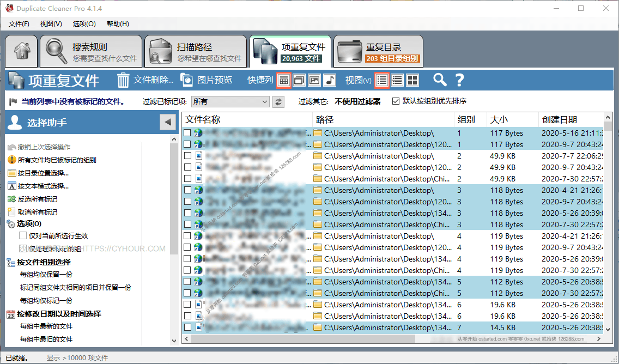The image size is (619, 364).
Task: Open the 重复目录 tab
Action: [x=378, y=51]
